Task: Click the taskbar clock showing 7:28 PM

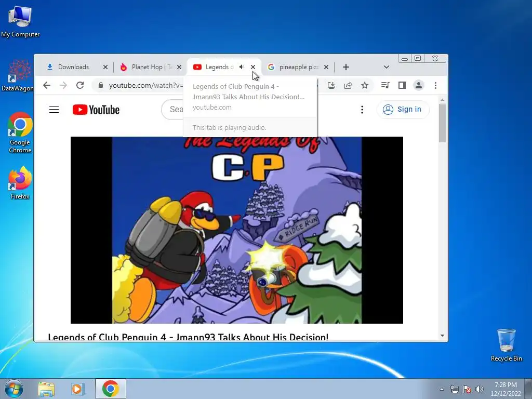Action: 506,389
